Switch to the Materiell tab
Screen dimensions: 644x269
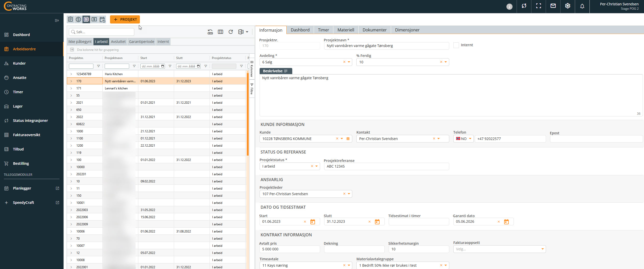coord(346,30)
